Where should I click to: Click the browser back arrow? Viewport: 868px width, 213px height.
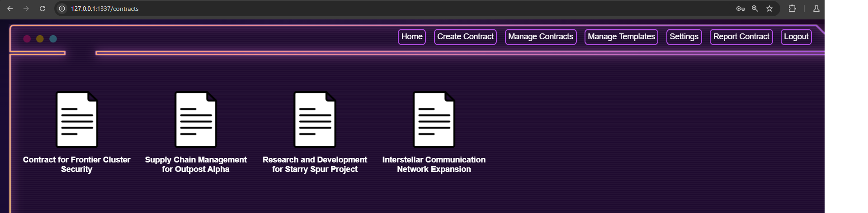[10, 9]
